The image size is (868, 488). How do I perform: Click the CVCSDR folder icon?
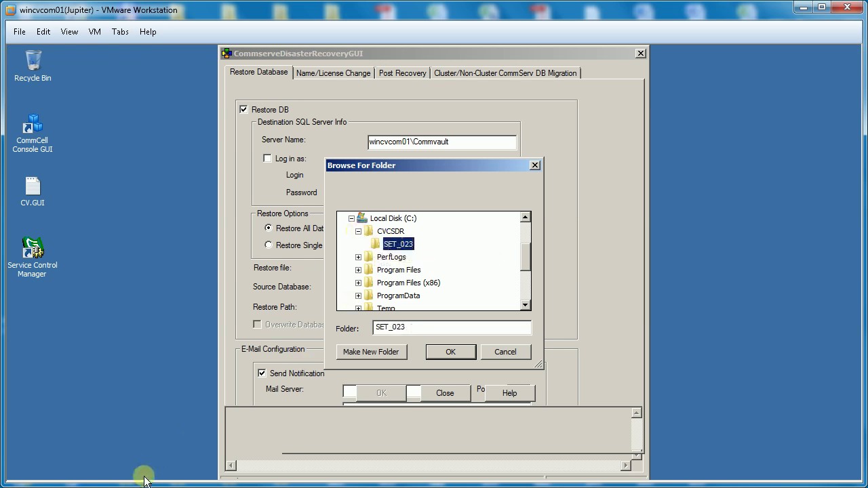click(x=369, y=231)
